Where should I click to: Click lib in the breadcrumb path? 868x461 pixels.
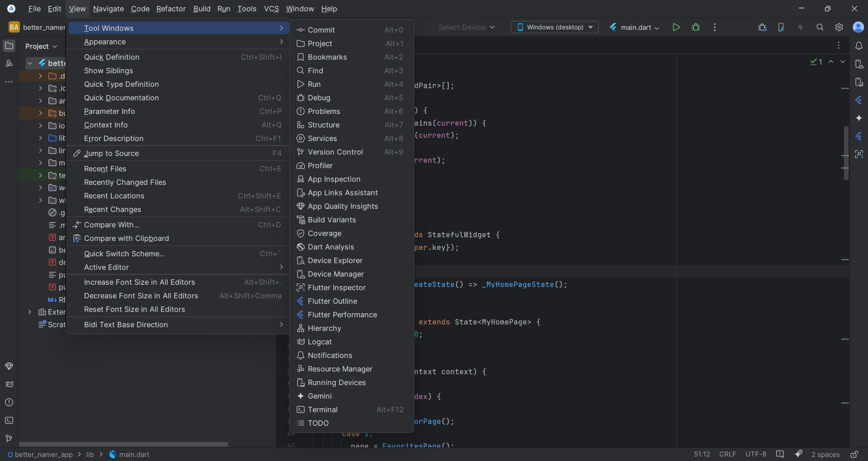[x=90, y=454]
